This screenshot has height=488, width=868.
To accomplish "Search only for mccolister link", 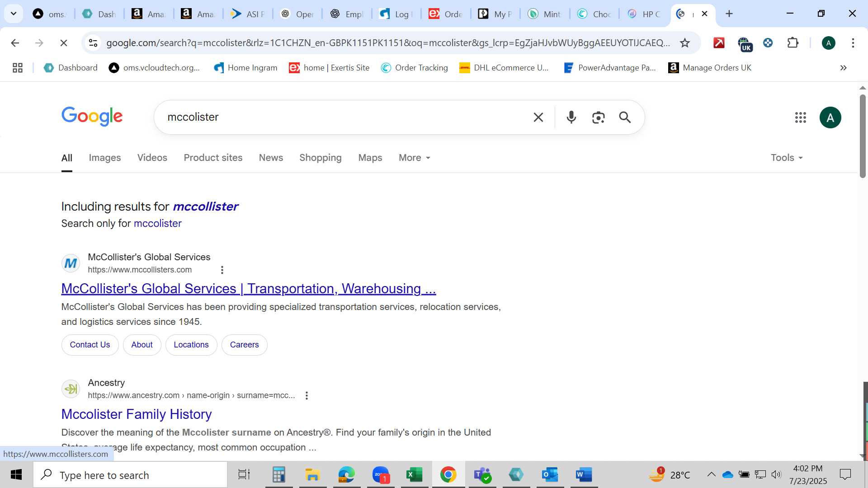I will 158,224.
